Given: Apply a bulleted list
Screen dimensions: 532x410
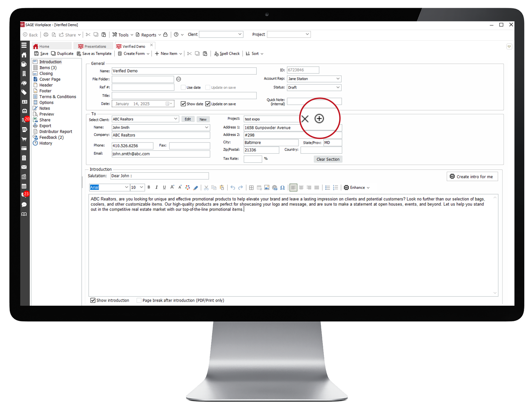Looking at the screenshot, I should click(327, 188).
